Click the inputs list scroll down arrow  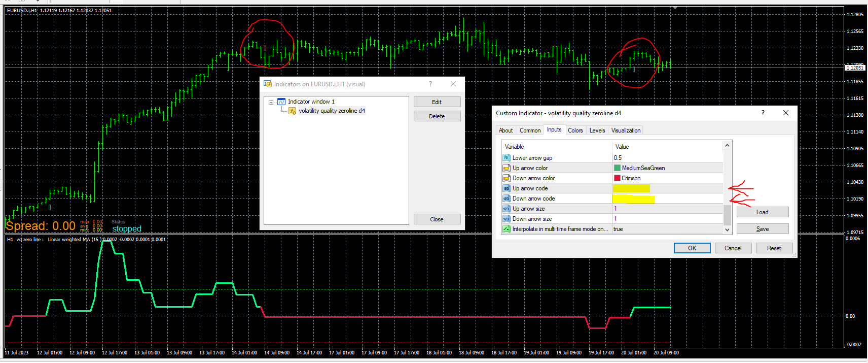[x=727, y=229]
